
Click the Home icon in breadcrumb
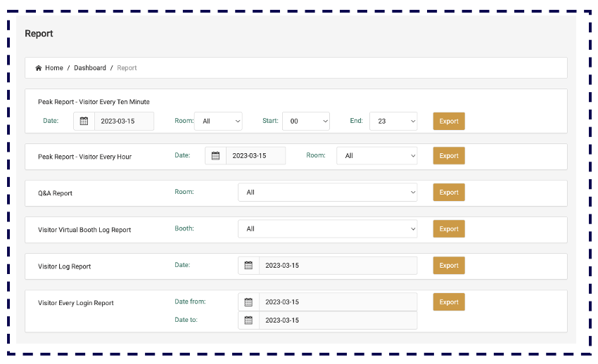point(39,68)
